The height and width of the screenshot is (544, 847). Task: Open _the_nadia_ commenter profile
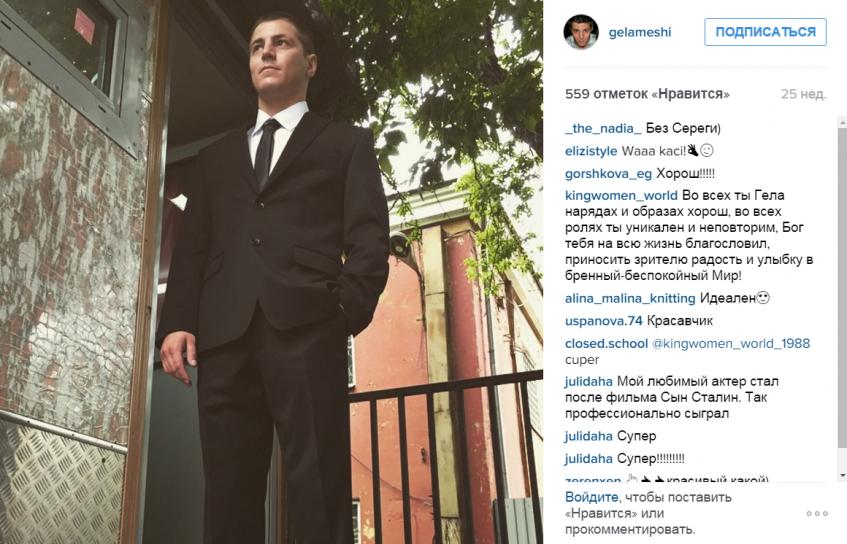click(x=603, y=129)
